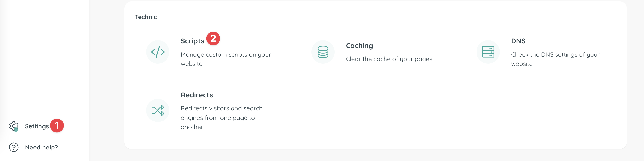Screen dimensions: 644x161
Task: Click empty space inside the Technic card
Action: click(425, 112)
